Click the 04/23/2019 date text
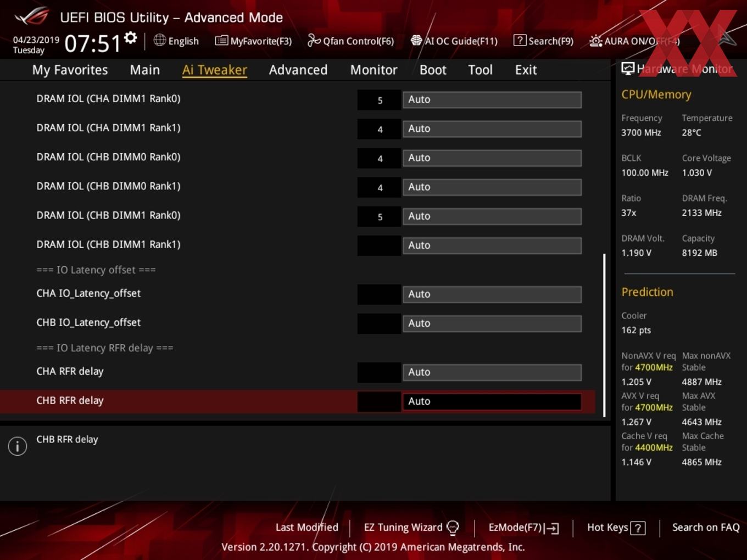Viewport: 747px width, 560px height. (x=36, y=40)
